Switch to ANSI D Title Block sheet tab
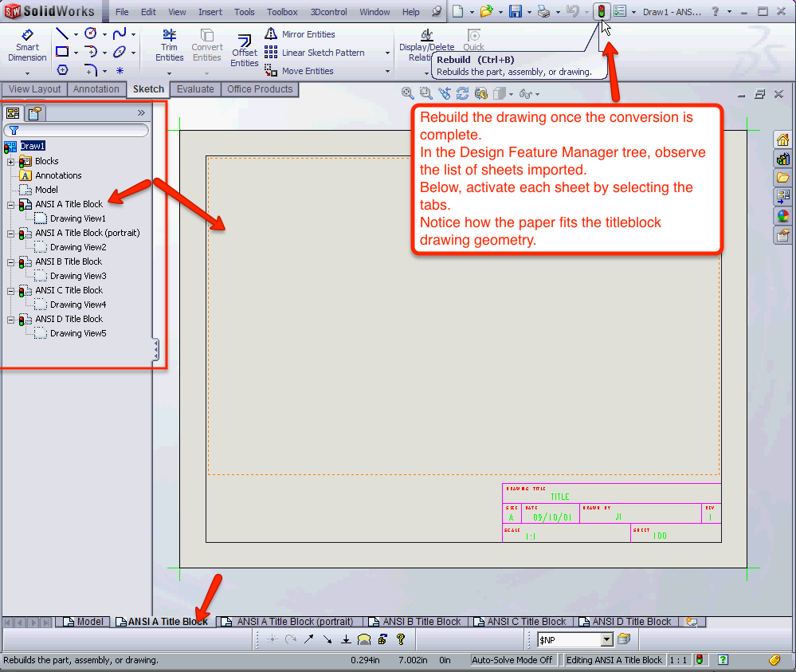 click(x=625, y=622)
